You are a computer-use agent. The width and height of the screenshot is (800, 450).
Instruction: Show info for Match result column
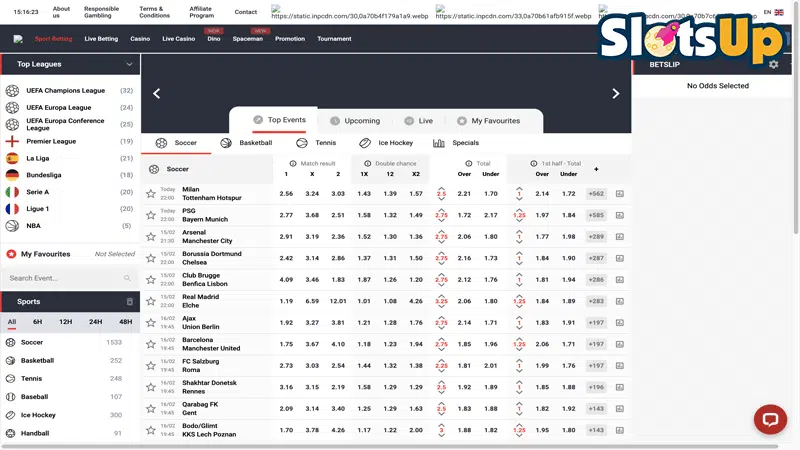point(293,163)
